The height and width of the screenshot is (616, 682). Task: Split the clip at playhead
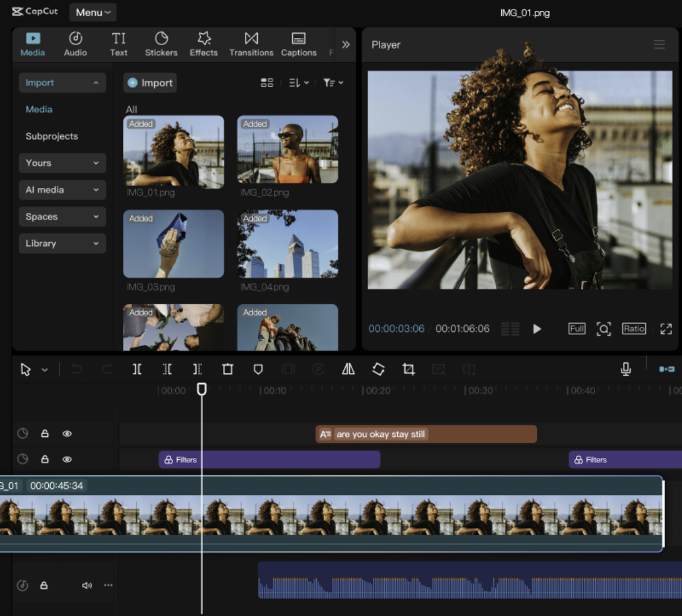(x=137, y=369)
